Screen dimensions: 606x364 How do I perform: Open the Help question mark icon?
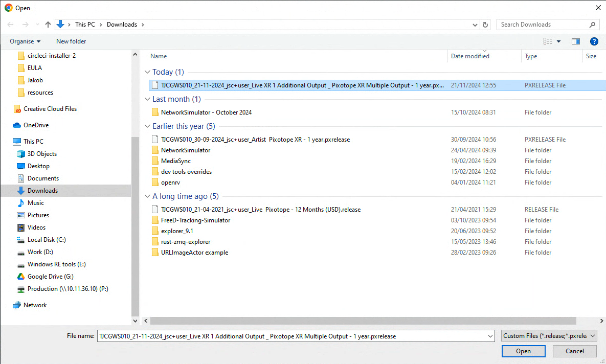click(594, 41)
